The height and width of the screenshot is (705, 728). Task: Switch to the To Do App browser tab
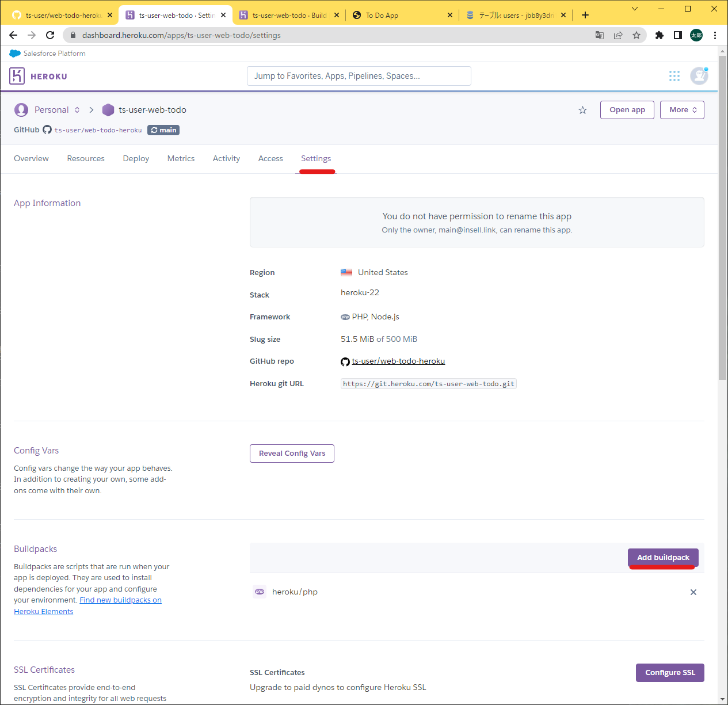(x=401, y=15)
